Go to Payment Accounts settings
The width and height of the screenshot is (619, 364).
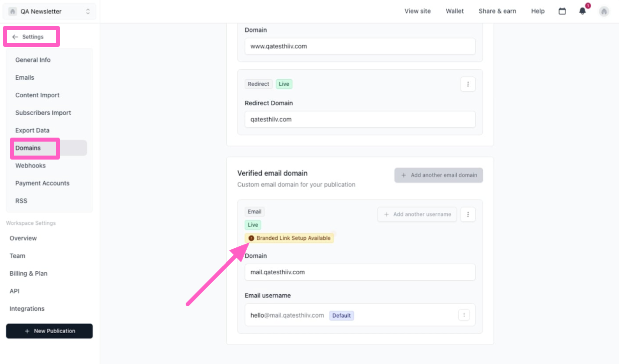click(x=42, y=183)
